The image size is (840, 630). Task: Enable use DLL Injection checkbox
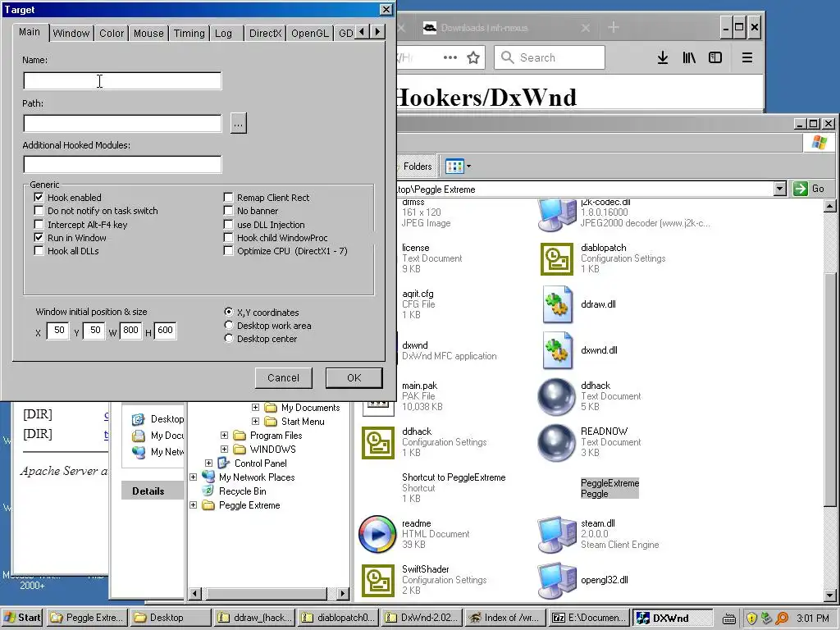(228, 225)
